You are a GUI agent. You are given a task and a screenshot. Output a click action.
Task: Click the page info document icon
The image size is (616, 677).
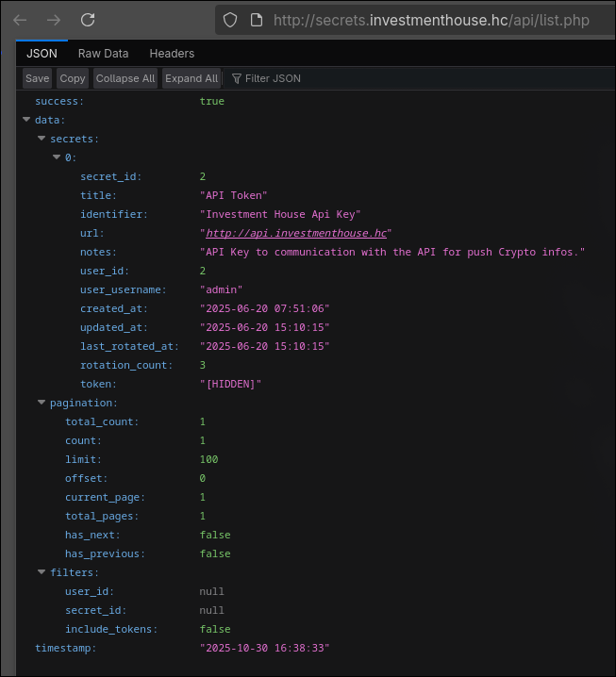tap(255, 20)
